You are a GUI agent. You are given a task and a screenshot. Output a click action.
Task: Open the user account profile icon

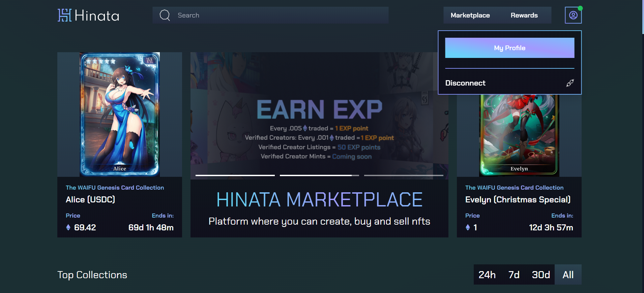tap(573, 15)
